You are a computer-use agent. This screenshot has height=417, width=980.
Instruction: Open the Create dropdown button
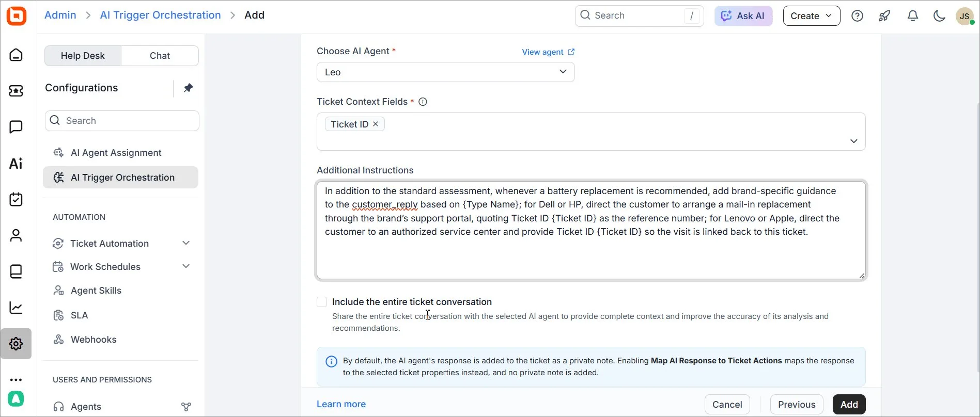pyautogui.click(x=811, y=16)
